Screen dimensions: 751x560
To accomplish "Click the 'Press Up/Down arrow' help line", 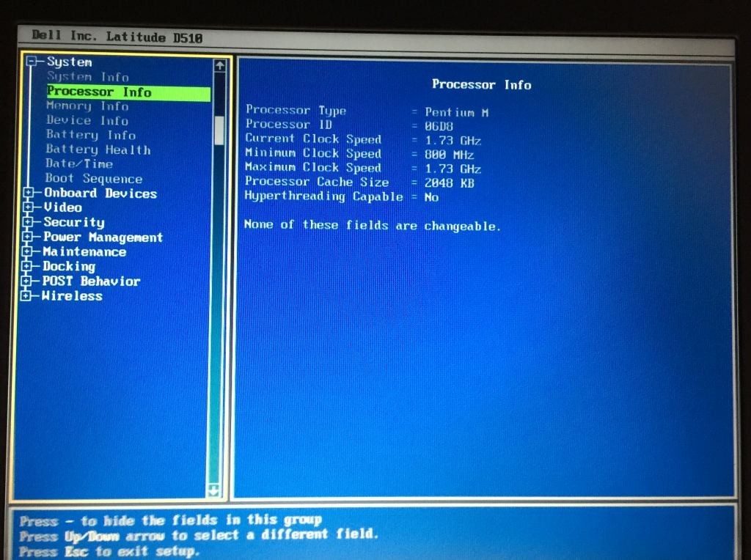I will click(x=199, y=535).
